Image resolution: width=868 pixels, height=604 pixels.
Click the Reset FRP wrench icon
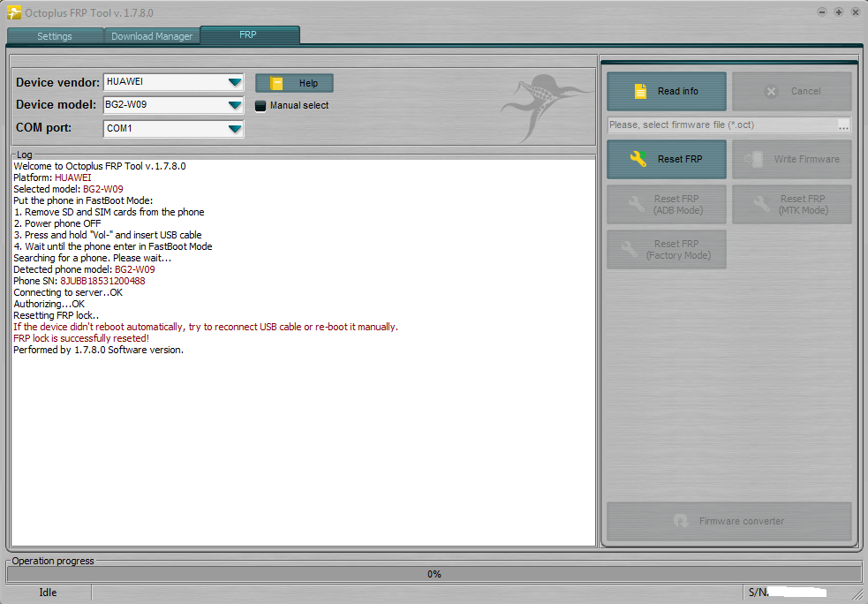tap(638, 159)
